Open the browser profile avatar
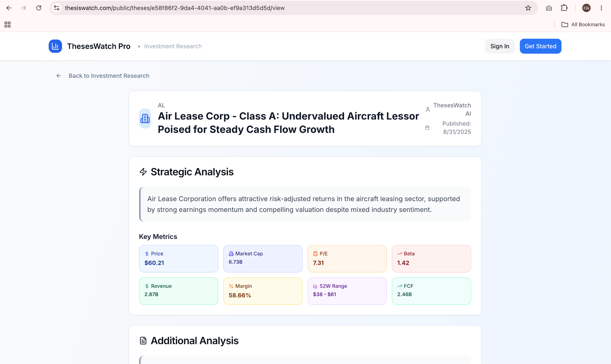This screenshot has width=611, height=364. pyautogui.click(x=586, y=8)
